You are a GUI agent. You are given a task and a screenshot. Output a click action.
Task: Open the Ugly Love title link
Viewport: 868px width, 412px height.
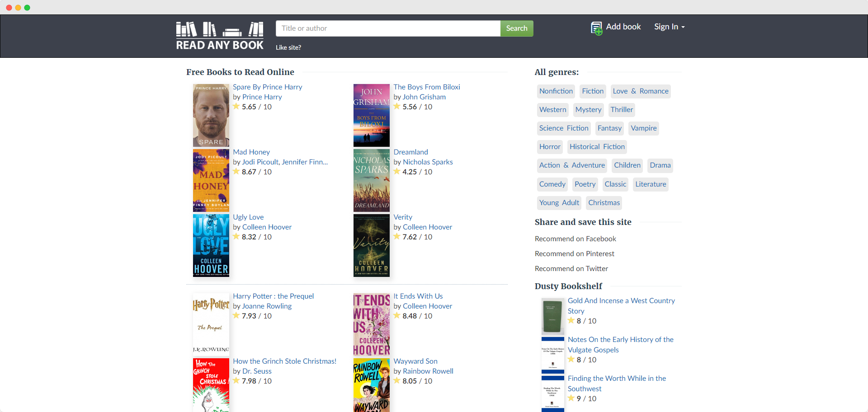pos(248,217)
